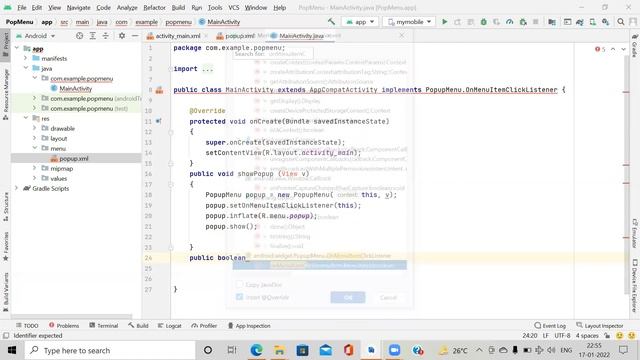Image resolution: width=640 pixels, height=360 pixels.
Task: Open the Event Log
Action: point(550,325)
